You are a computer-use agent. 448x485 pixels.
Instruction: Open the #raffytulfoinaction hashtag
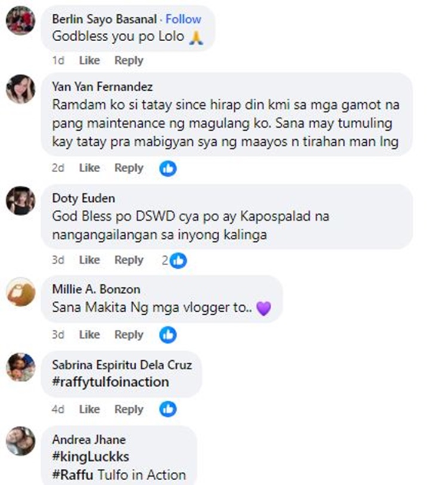[x=111, y=382]
